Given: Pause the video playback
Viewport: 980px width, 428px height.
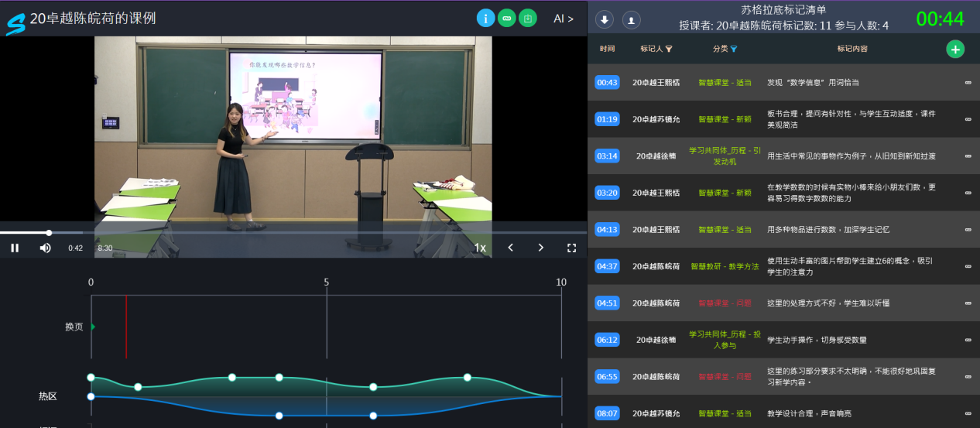Looking at the screenshot, I should 15,248.
